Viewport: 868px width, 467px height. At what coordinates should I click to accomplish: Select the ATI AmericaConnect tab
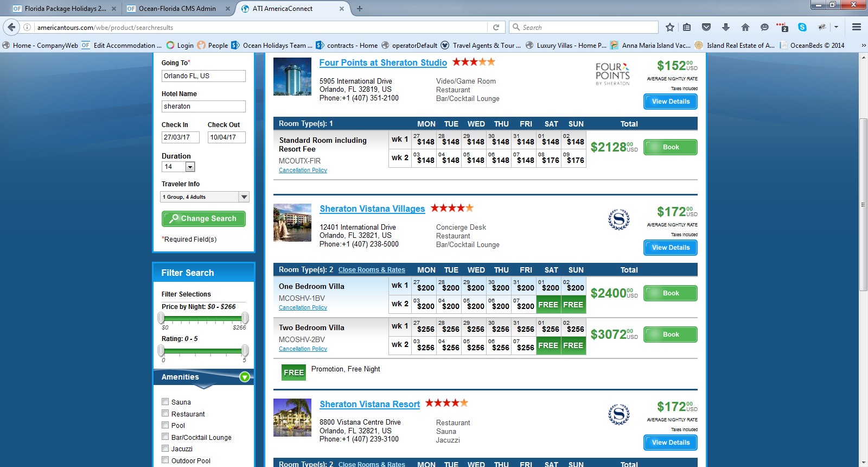pyautogui.click(x=292, y=9)
